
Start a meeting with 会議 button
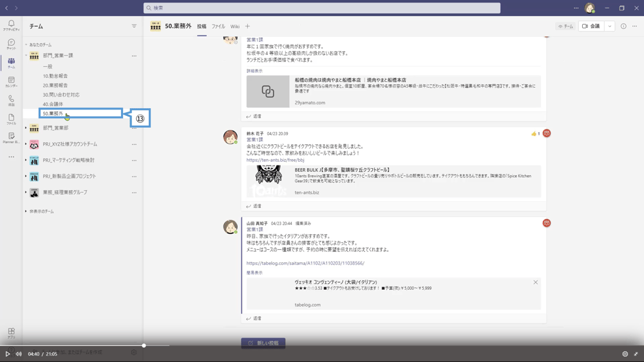(x=591, y=26)
